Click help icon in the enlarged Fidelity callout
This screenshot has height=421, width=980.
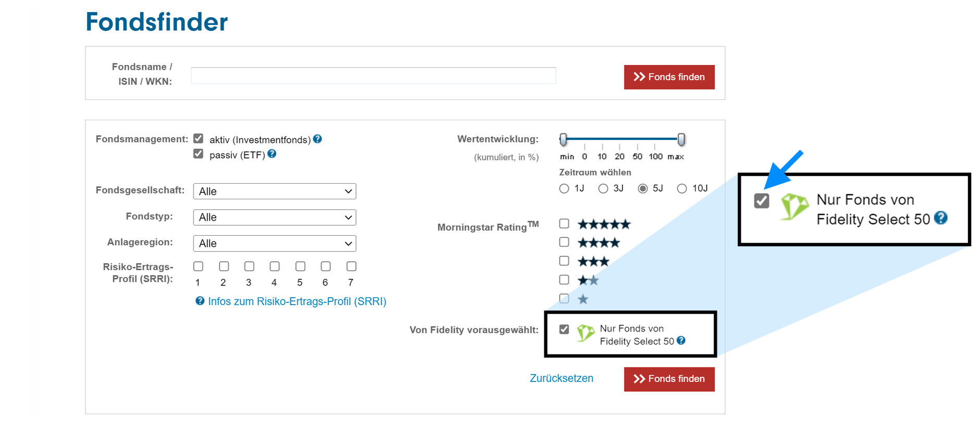[940, 218]
